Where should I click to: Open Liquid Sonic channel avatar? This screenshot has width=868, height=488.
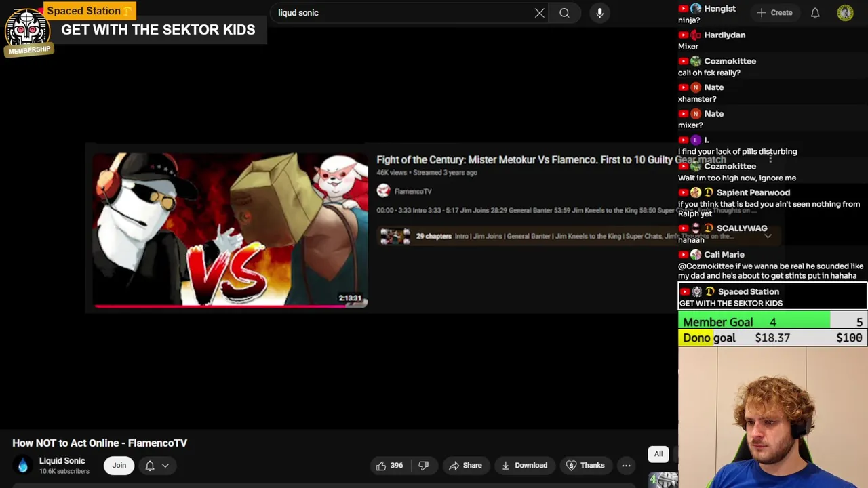point(23,466)
